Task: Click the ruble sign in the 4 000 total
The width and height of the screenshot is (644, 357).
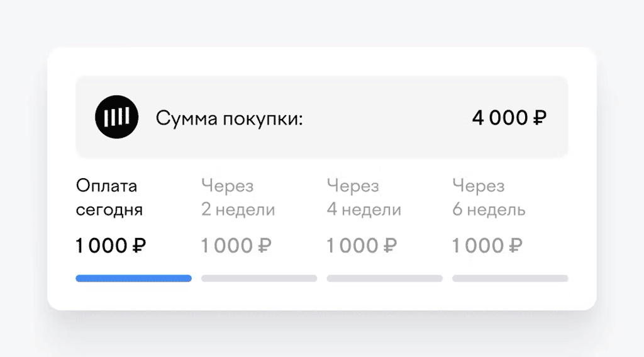Action: pos(539,118)
